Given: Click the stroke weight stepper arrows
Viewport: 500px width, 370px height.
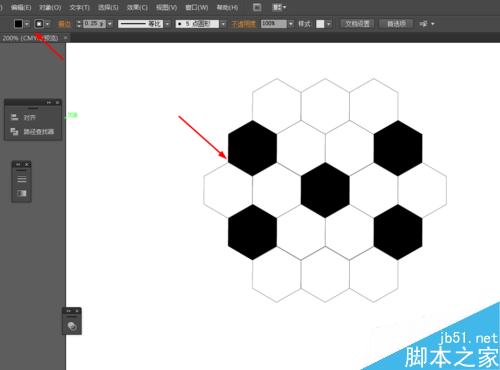Looking at the screenshot, I should pos(79,24).
